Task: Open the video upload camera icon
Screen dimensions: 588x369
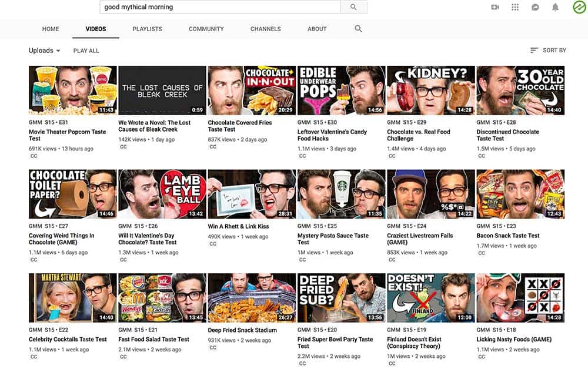Action: point(495,7)
